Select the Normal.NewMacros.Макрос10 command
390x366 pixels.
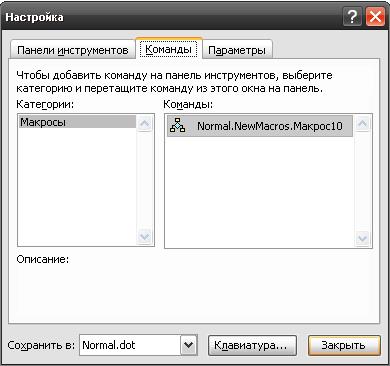pos(260,126)
